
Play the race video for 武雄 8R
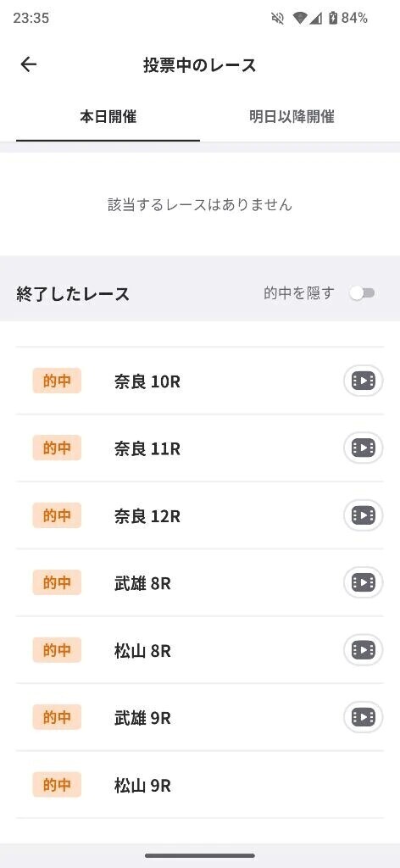(x=363, y=582)
